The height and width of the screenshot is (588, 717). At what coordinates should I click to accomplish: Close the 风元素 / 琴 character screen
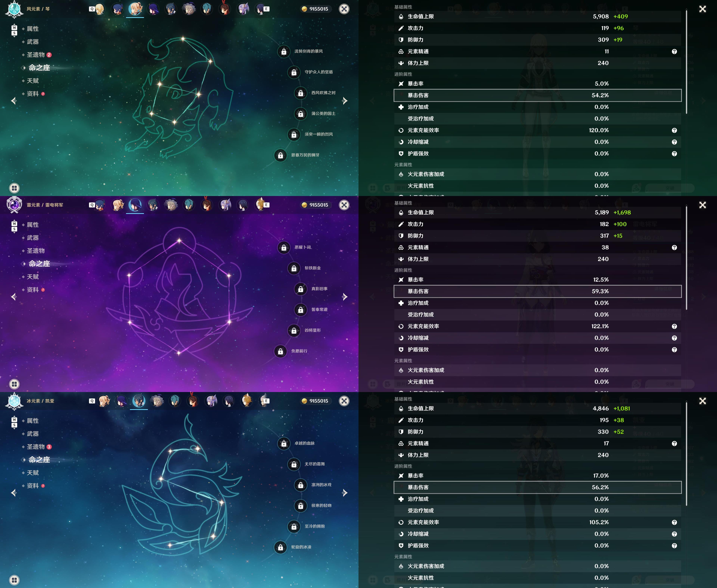344,9
